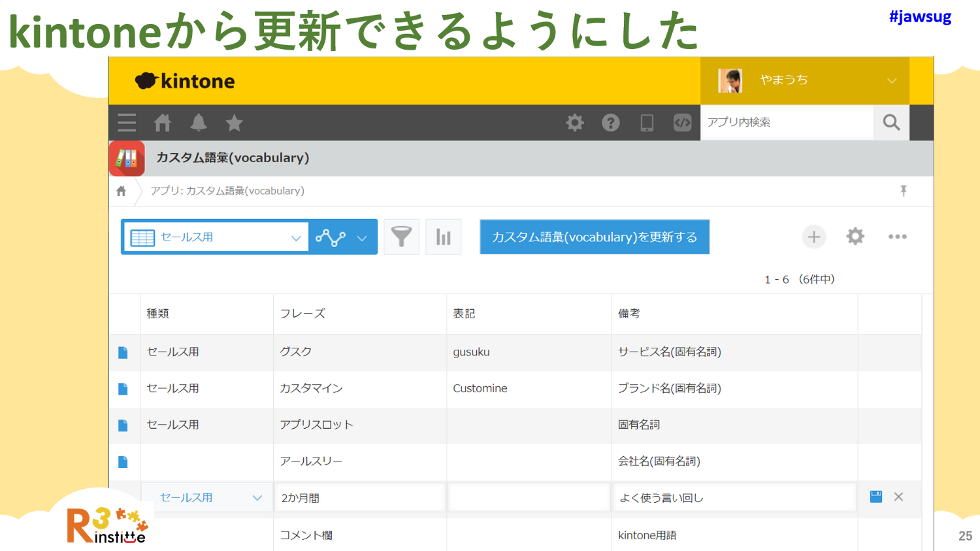
Task: Go to kintone portal home icon
Action: coord(163,123)
